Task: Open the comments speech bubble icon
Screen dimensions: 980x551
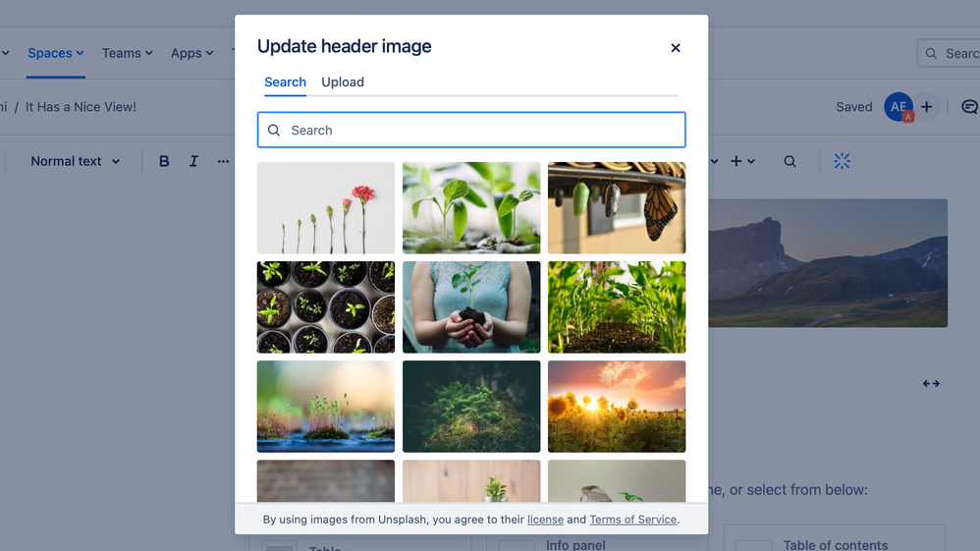Action: click(x=969, y=107)
